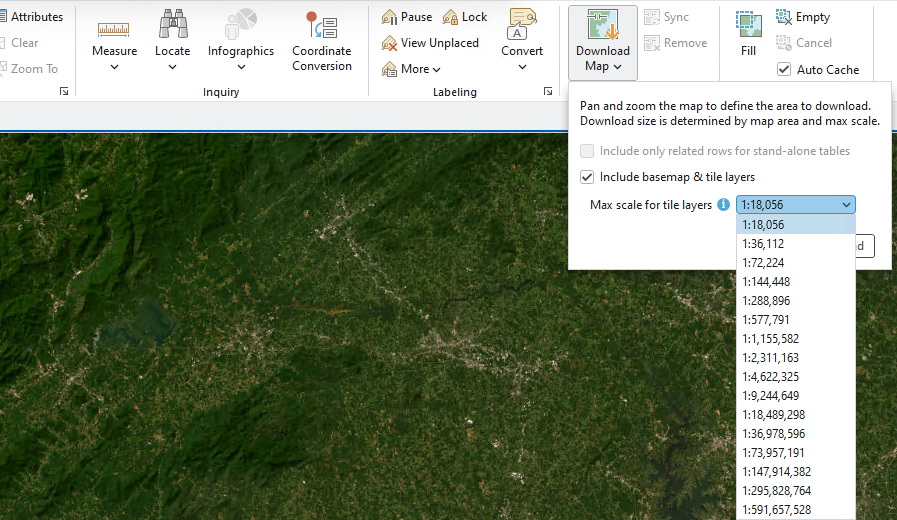The height and width of the screenshot is (520, 897).
Task: Pick the 1:9,244,649 scale entry
Action: 770,396
